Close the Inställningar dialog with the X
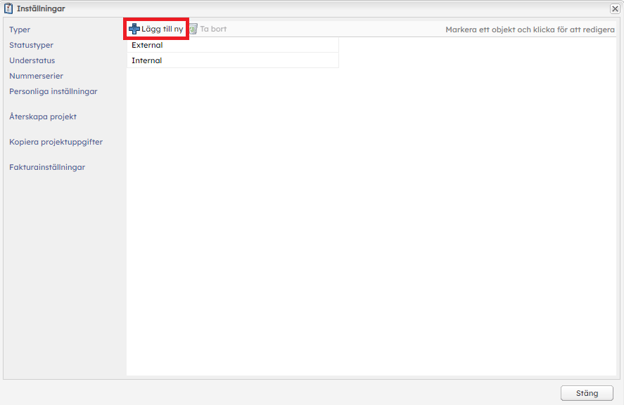The width and height of the screenshot is (624, 405). point(614,8)
